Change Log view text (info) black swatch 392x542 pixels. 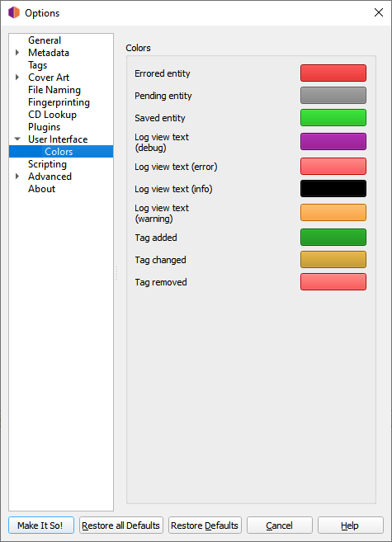coord(333,189)
